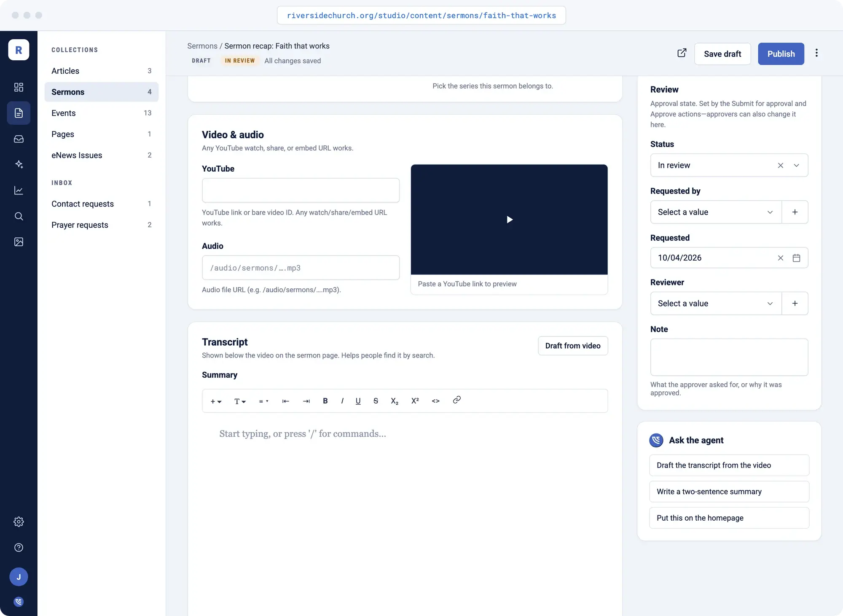This screenshot has height=616, width=843.
Task: Open the Articles collection
Action: click(x=102, y=71)
